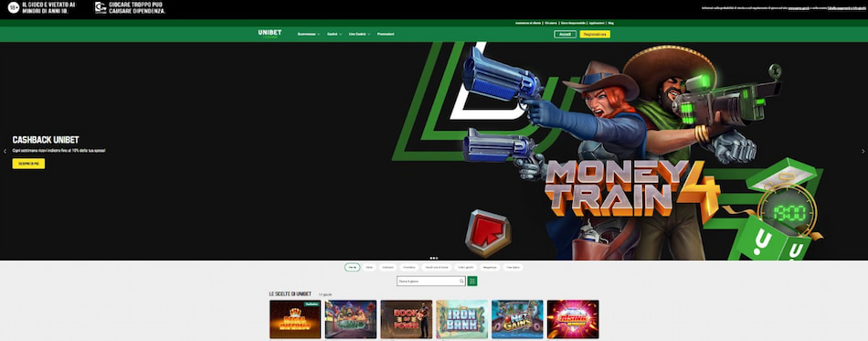Click the 18+ age restriction icon
The width and height of the screenshot is (868, 341).
[14, 7]
